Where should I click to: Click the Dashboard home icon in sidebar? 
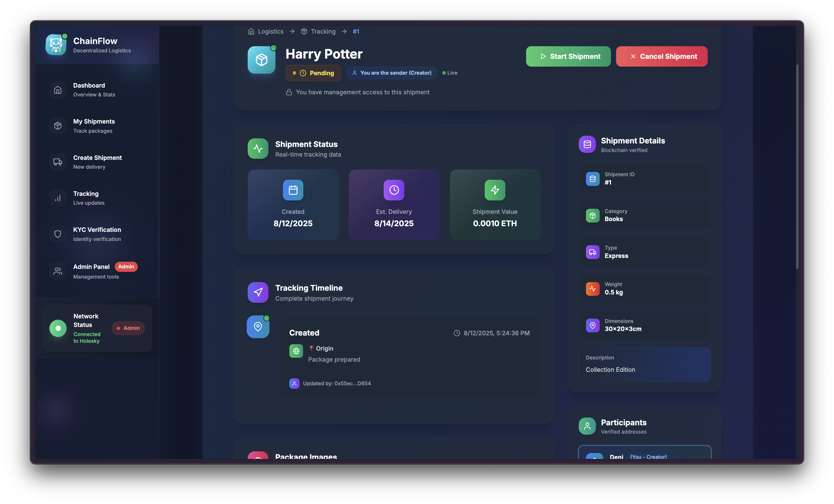pos(58,90)
